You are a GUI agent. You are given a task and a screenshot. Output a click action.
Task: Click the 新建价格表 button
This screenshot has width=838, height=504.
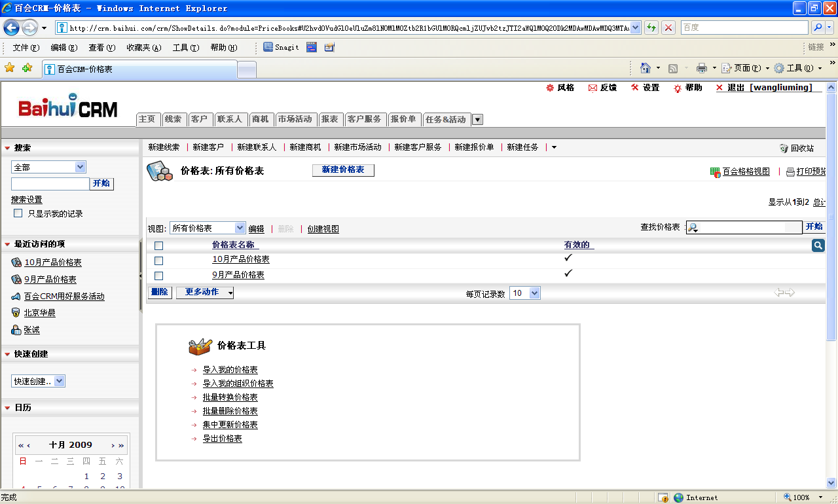tap(343, 170)
